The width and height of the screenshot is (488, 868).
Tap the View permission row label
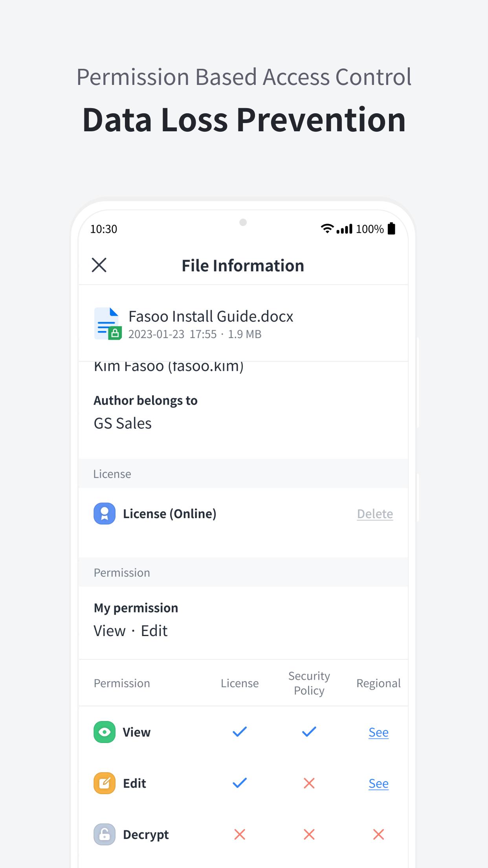pos(137,732)
